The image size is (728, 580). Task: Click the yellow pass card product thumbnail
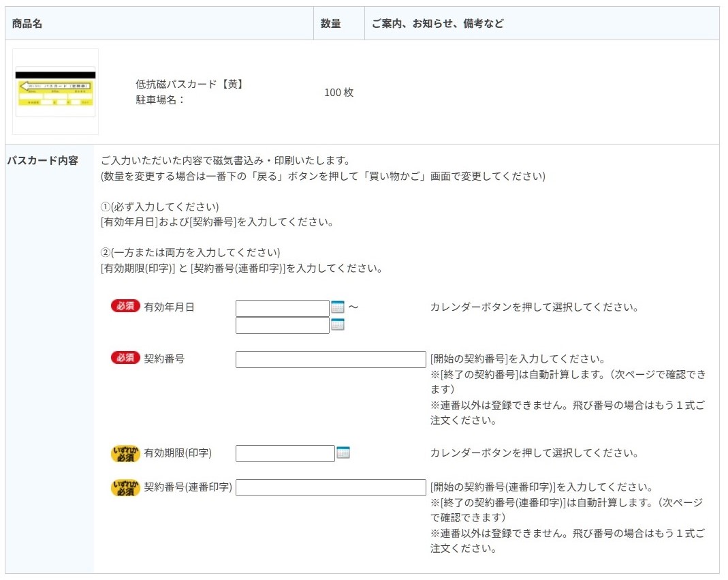pyautogui.click(x=55, y=91)
